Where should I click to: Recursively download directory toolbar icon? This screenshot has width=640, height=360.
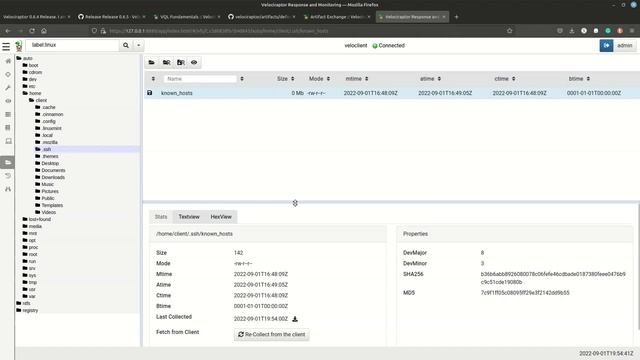pos(181,62)
